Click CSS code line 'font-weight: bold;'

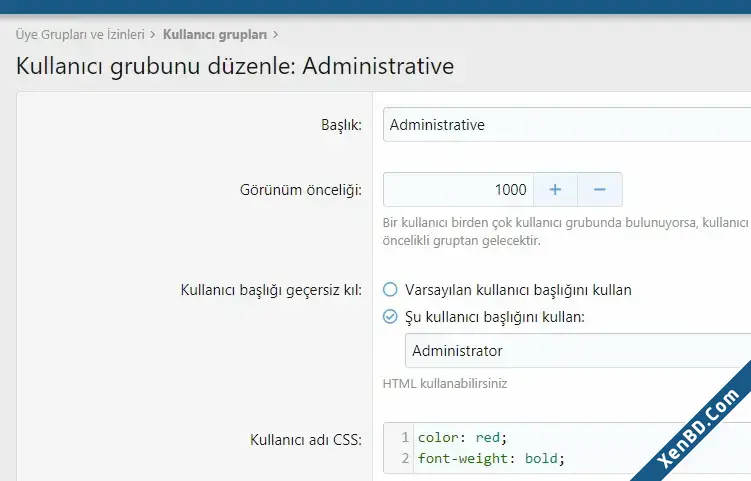pos(491,458)
